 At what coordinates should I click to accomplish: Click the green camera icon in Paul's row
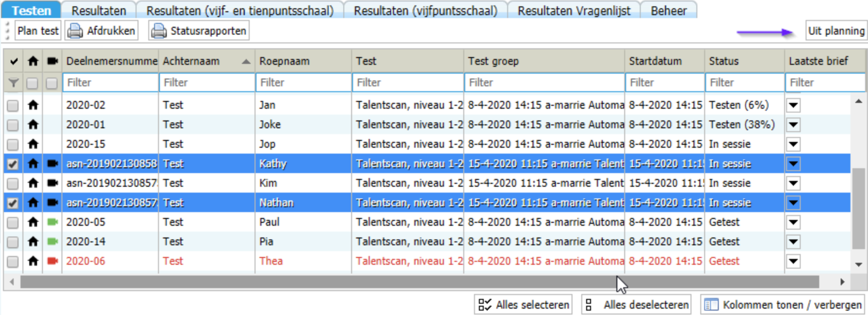(52, 222)
